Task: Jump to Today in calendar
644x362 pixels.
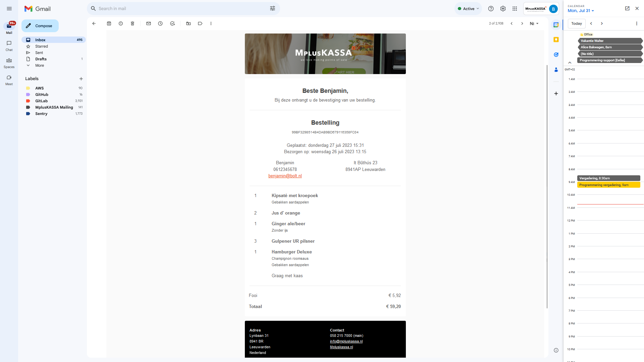Action: 577,23
